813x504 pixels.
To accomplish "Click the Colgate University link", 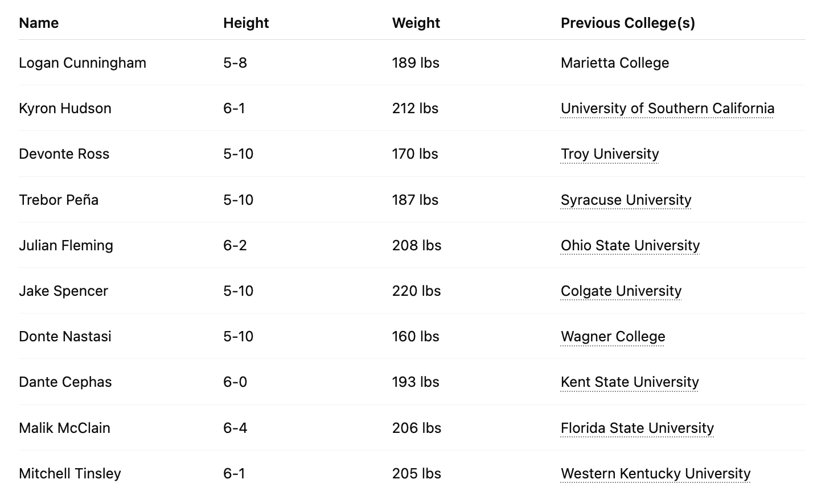I will pyautogui.click(x=621, y=291).
